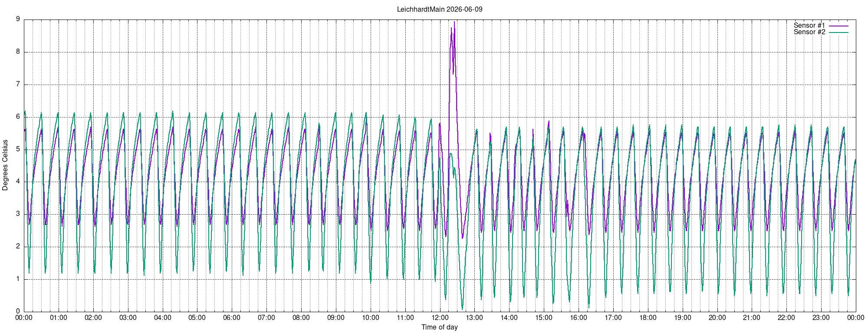
Task: Click the 15:00 x-axis tick label
Action: 544,318
